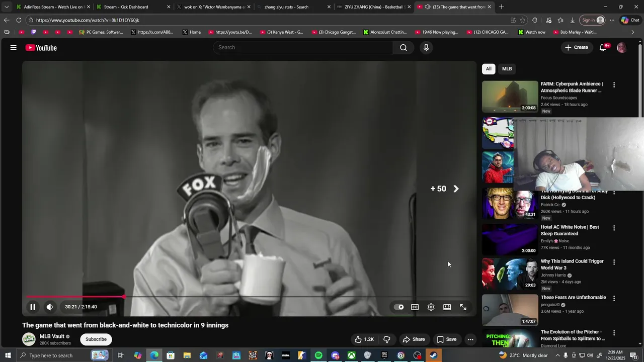Open Hotel AC White Noise video title
Viewport: 644px width, 362px height.
570,230
